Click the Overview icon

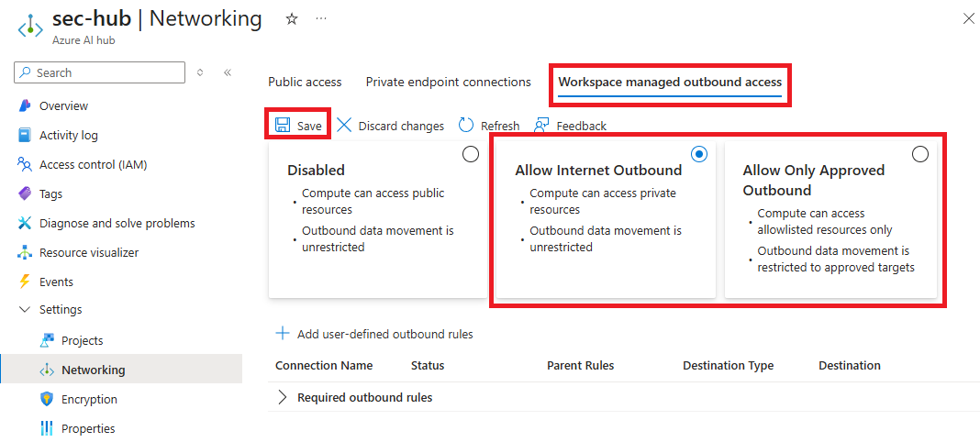(x=25, y=105)
